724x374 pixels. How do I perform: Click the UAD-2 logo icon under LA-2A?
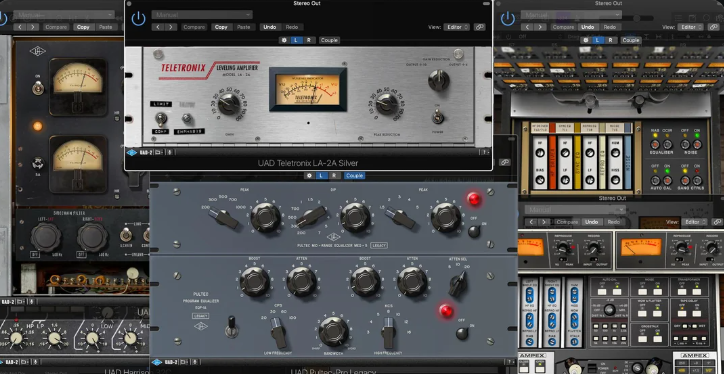coord(132,152)
